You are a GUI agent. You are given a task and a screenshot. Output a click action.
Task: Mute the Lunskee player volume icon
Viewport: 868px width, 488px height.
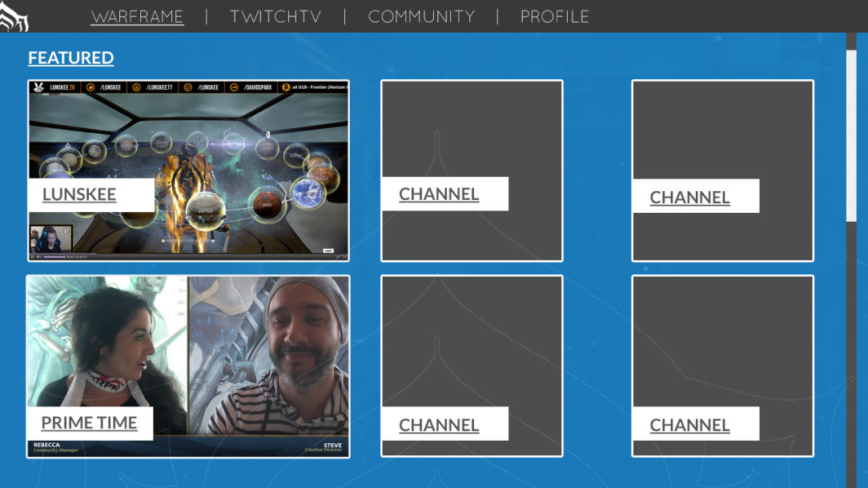coord(38,257)
